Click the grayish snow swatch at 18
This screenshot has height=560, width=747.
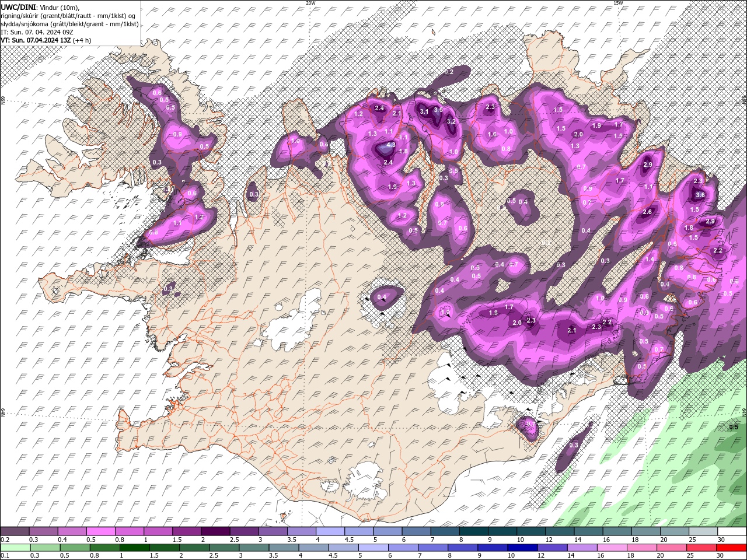[646, 531]
